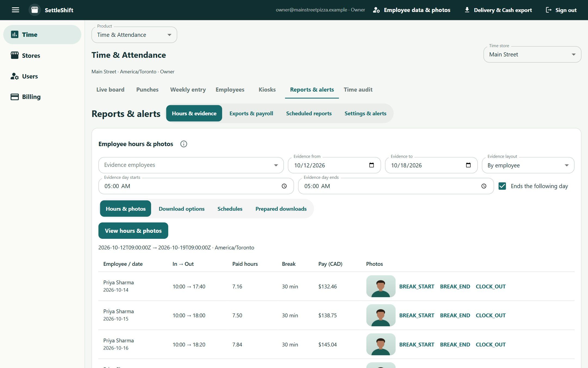Click the info icon beside Employee hours & photos

(184, 144)
